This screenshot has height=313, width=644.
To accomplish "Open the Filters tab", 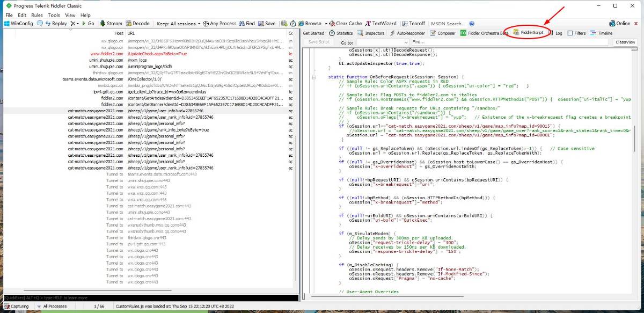I will point(576,33).
